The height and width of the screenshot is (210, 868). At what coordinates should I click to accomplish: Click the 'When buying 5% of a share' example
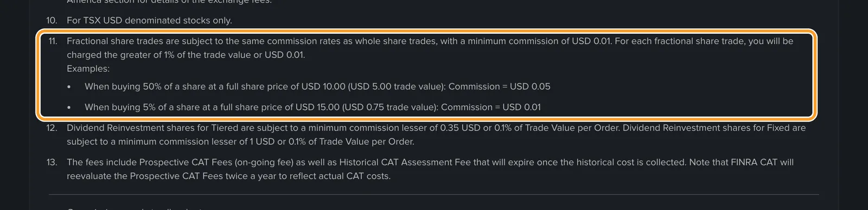(312, 107)
